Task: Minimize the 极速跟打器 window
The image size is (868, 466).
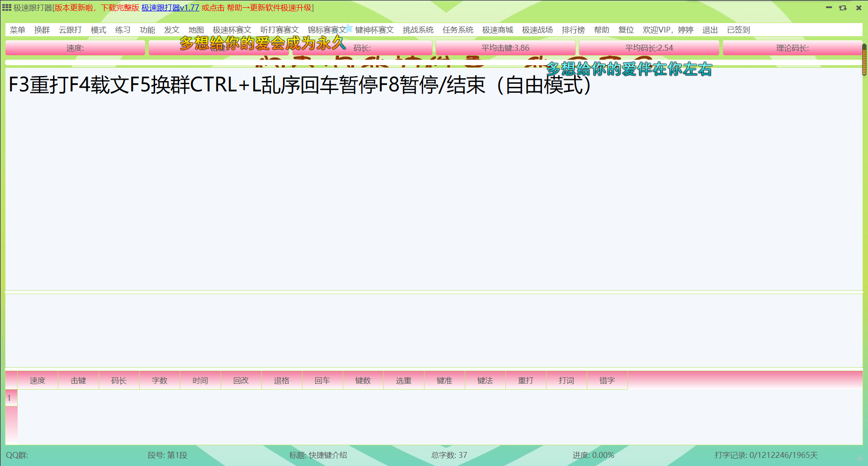Action: point(829,8)
